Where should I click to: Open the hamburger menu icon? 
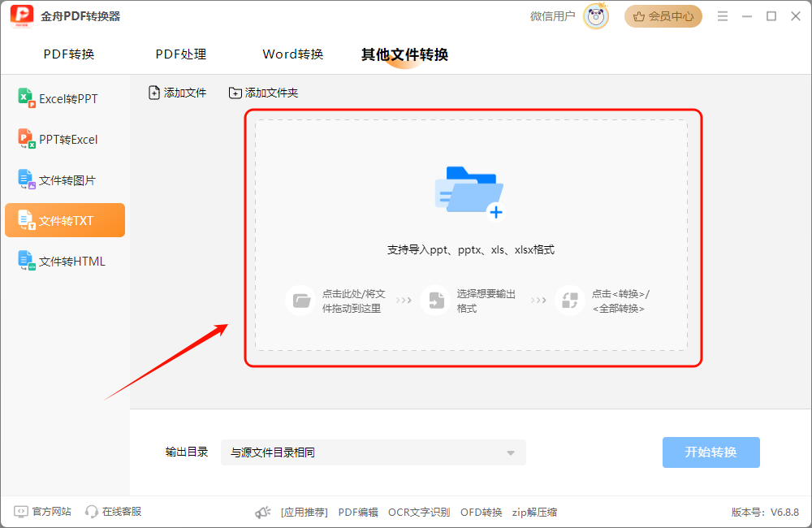723,16
